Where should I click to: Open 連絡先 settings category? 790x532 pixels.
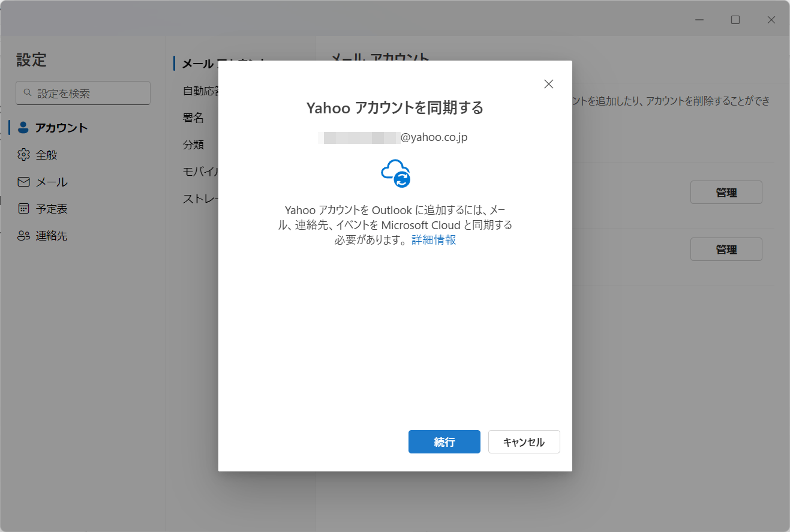(x=52, y=236)
